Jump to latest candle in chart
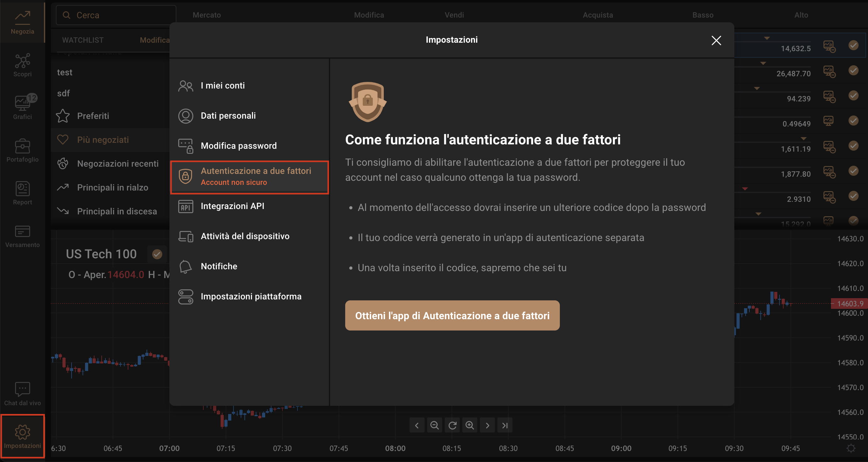868x462 pixels. 505,425
